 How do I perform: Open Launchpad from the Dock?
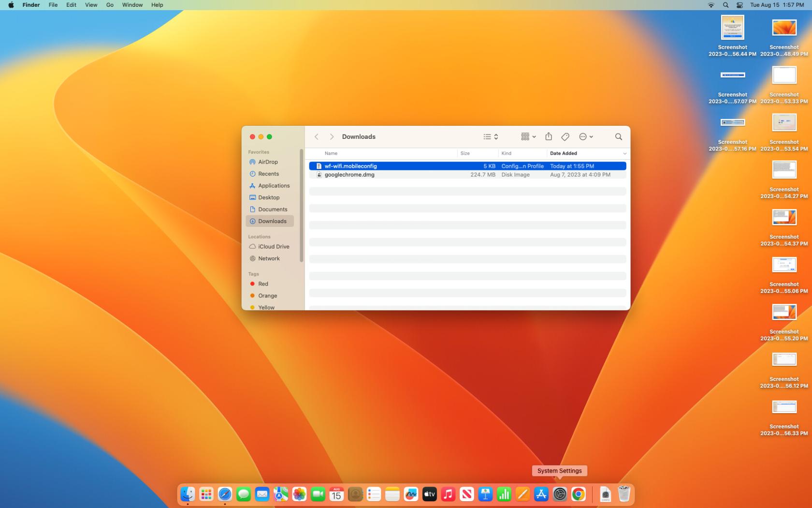(x=206, y=494)
